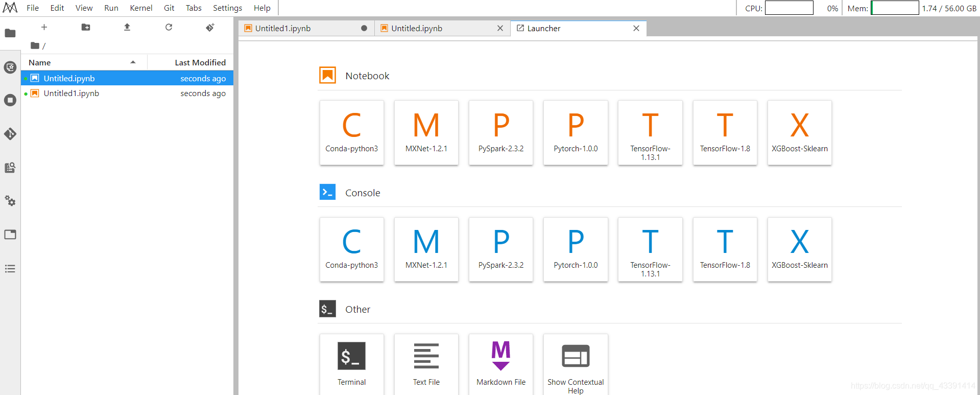
Task: Open the File menu
Action: [33, 8]
